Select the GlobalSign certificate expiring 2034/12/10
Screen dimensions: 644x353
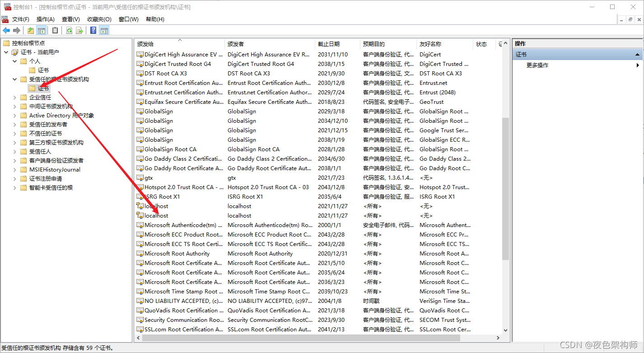(x=318, y=121)
